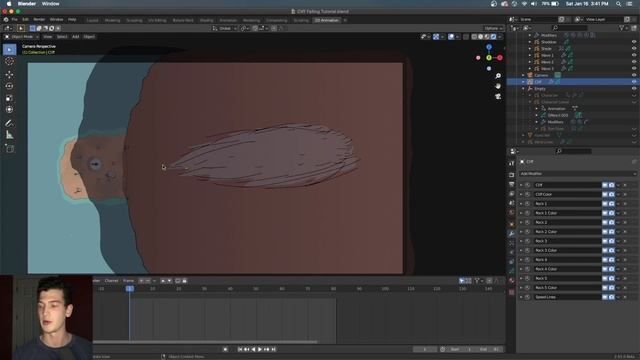640x360 pixels.
Task: Toggle render display of Speed Lines modifier
Action: tap(611, 297)
